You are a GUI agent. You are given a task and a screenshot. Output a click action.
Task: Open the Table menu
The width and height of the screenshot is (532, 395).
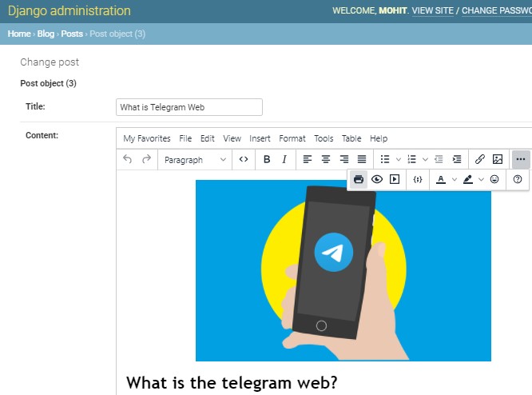click(351, 138)
